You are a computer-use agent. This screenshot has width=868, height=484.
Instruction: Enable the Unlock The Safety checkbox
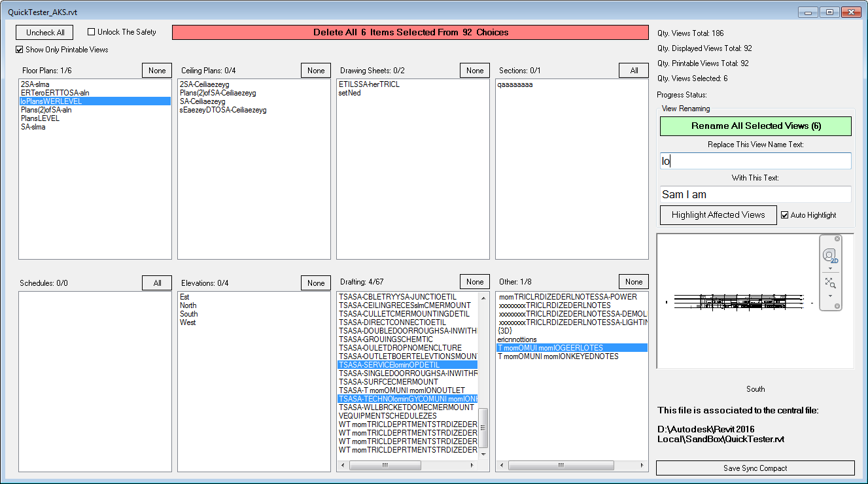pyautogui.click(x=90, y=32)
